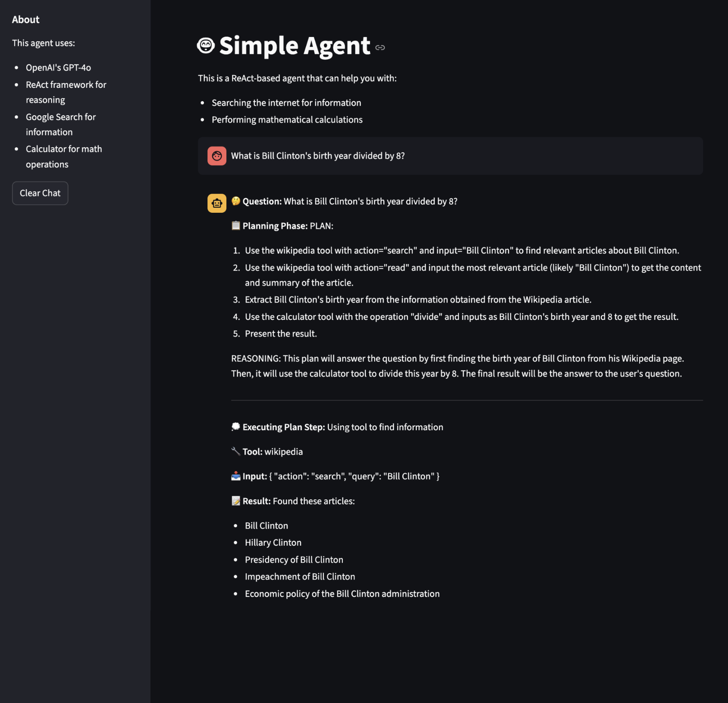This screenshot has height=703, width=728.
Task: Click the Presidency of Bill Clinton result
Action: pyautogui.click(x=294, y=560)
